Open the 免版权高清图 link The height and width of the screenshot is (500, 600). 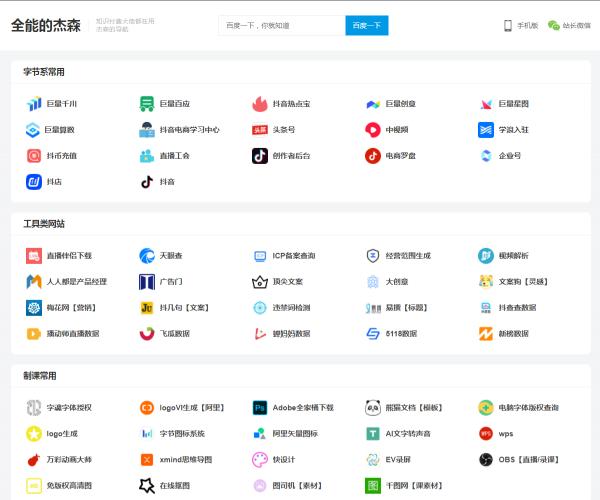pos(69,485)
